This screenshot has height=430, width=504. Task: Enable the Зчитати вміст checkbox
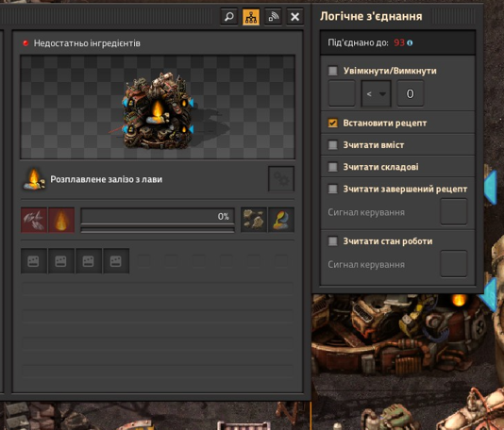click(x=332, y=145)
